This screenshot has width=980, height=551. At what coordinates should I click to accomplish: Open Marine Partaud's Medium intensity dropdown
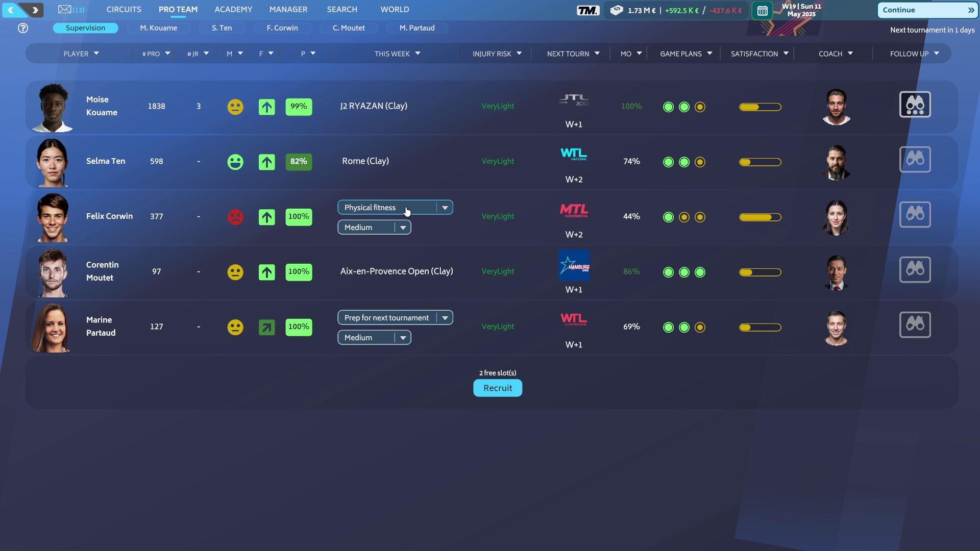pos(403,338)
